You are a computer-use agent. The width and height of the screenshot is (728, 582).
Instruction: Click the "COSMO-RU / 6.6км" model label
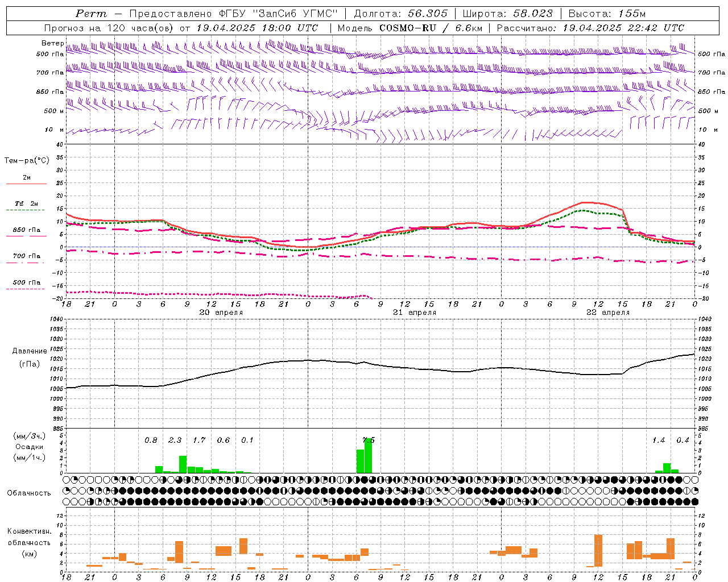click(x=431, y=28)
